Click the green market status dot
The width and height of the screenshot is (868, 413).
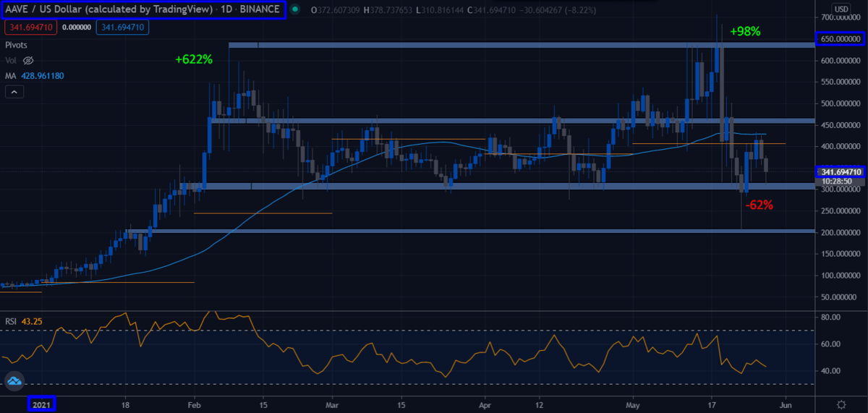297,10
